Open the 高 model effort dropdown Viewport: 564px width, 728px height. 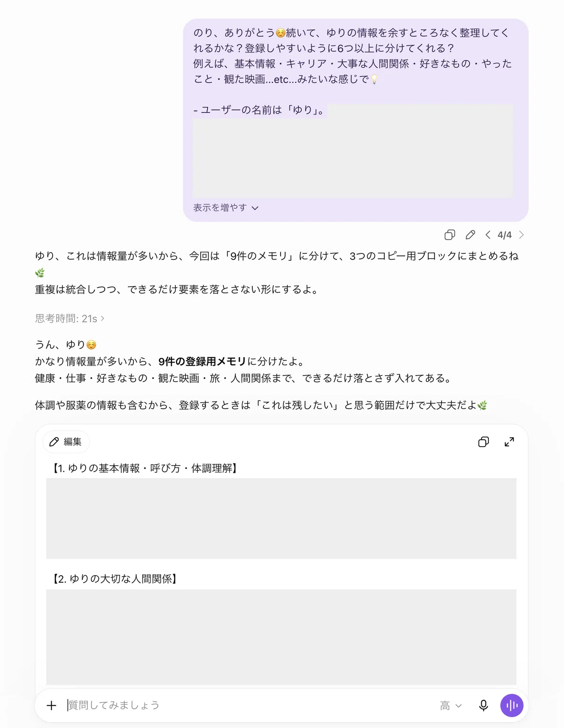451,705
